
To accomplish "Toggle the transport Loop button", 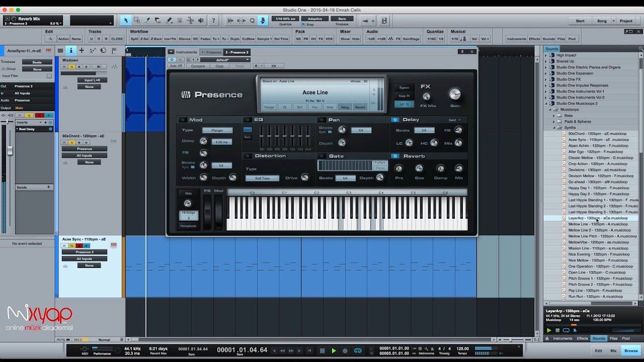I will [x=358, y=351].
